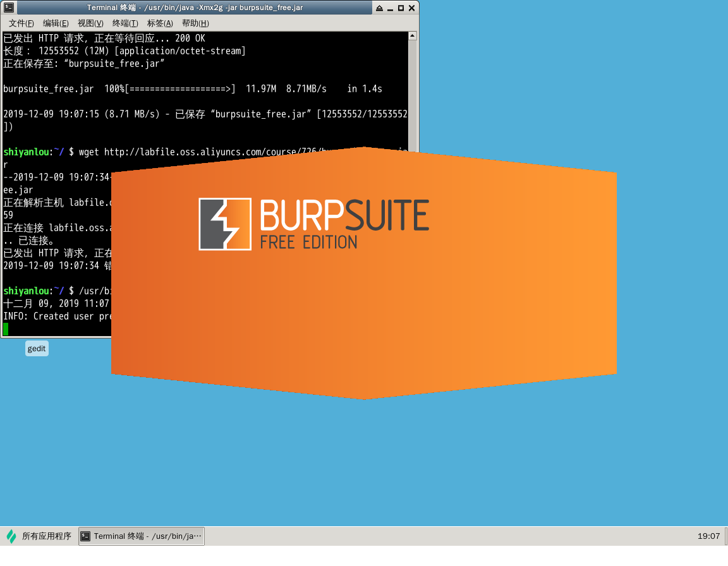
Task: Click the BURPSUITE title text on splash
Action: 344,215
